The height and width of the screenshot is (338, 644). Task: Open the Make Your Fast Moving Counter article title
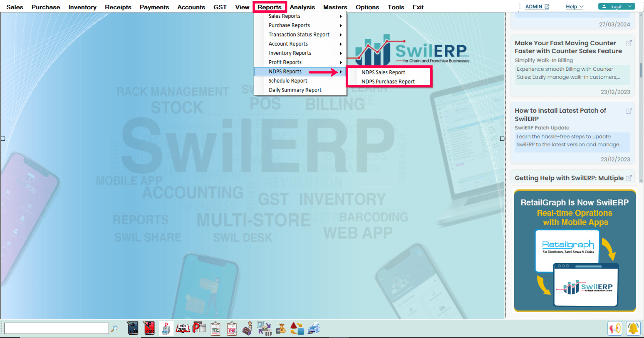pyautogui.click(x=568, y=47)
